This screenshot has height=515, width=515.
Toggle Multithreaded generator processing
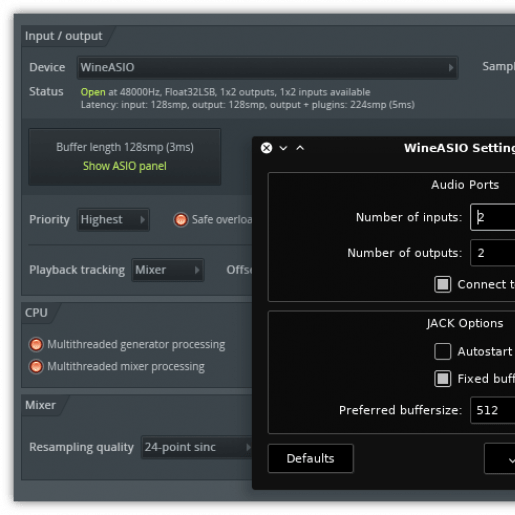(x=36, y=344)
